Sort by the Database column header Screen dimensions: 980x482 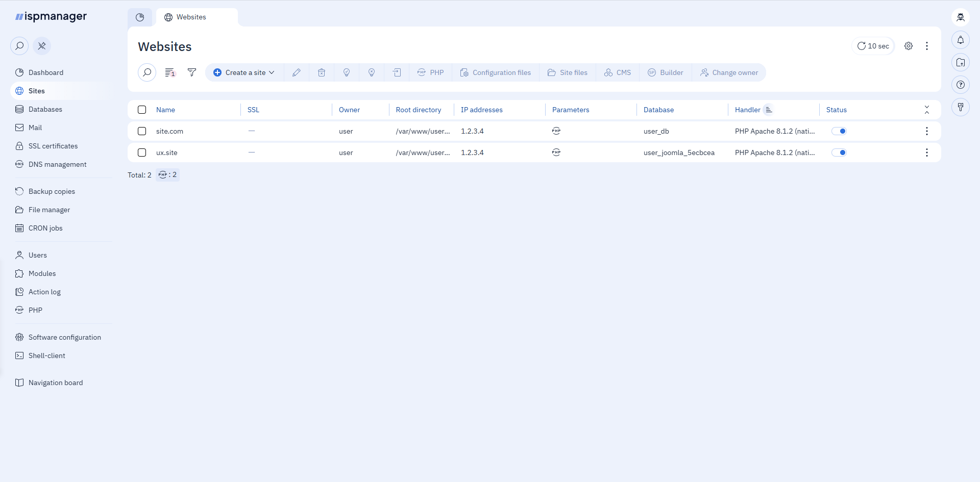coord(658,110)
